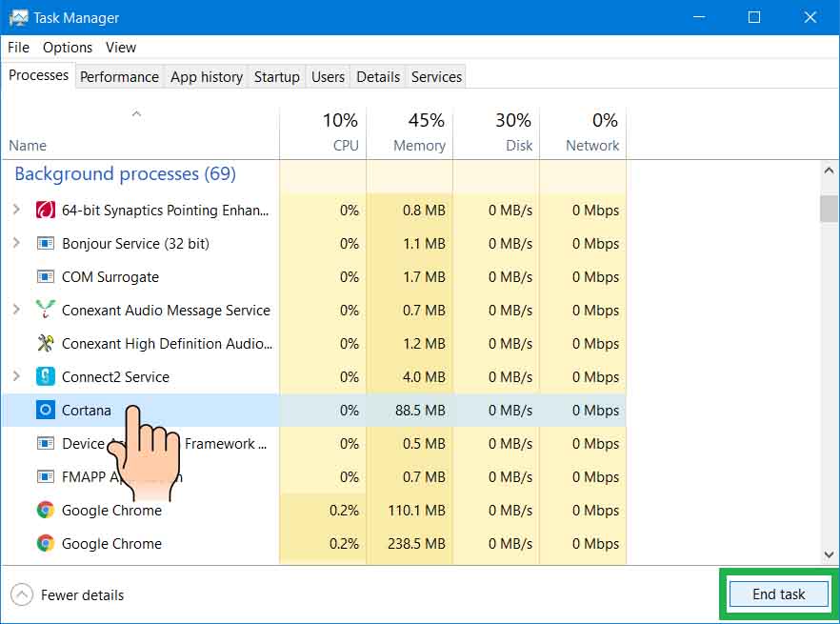Open the Options menu
840x624 pixels.
68,48
